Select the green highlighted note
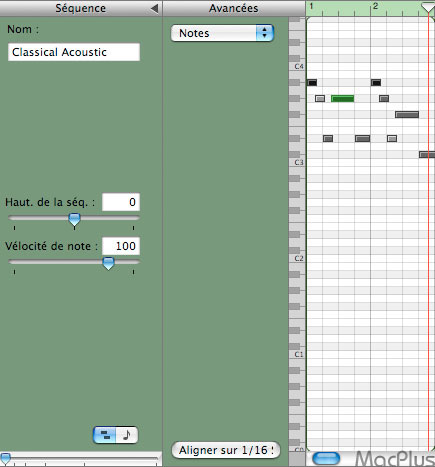 (343, 98)
